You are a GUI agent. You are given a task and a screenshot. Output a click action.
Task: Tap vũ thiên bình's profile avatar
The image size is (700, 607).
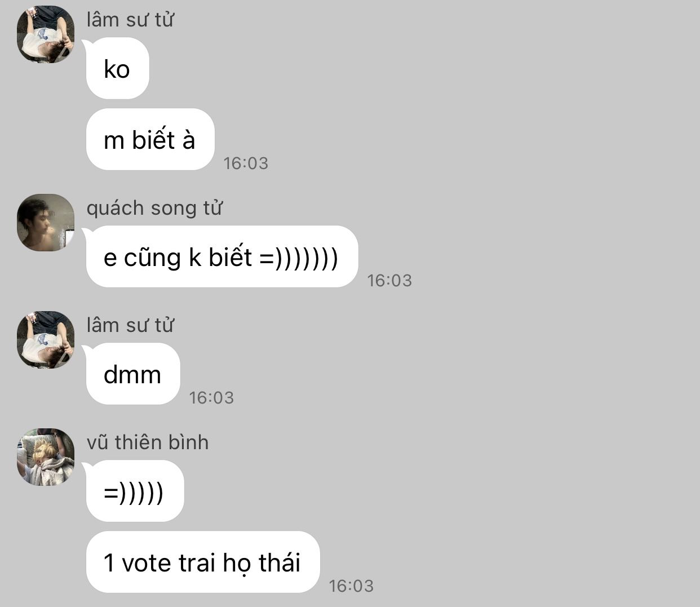tap(46, 457)
